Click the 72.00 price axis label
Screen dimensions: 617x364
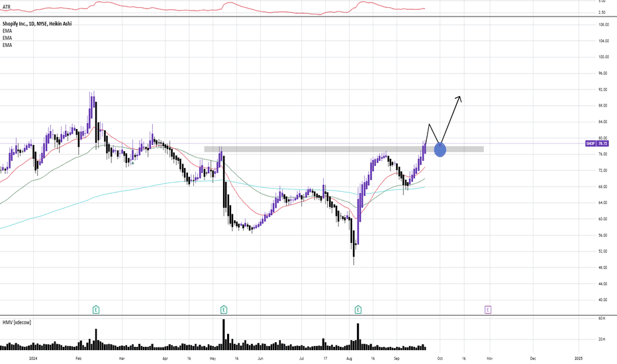pos(603,170)
